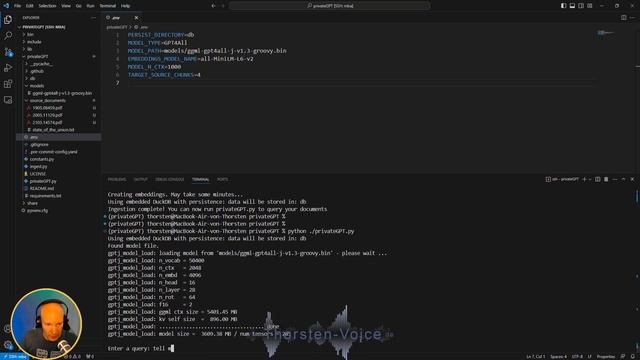Open the launch profile dropdown beside new terminal
Viewport: 640px width, 360px height.
pos(590,179)
